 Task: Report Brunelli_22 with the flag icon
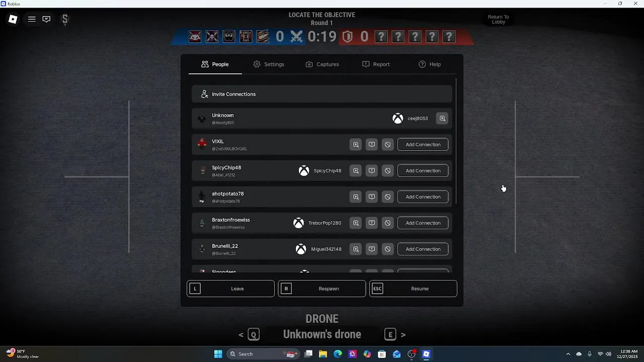click(x=372, y=249)
